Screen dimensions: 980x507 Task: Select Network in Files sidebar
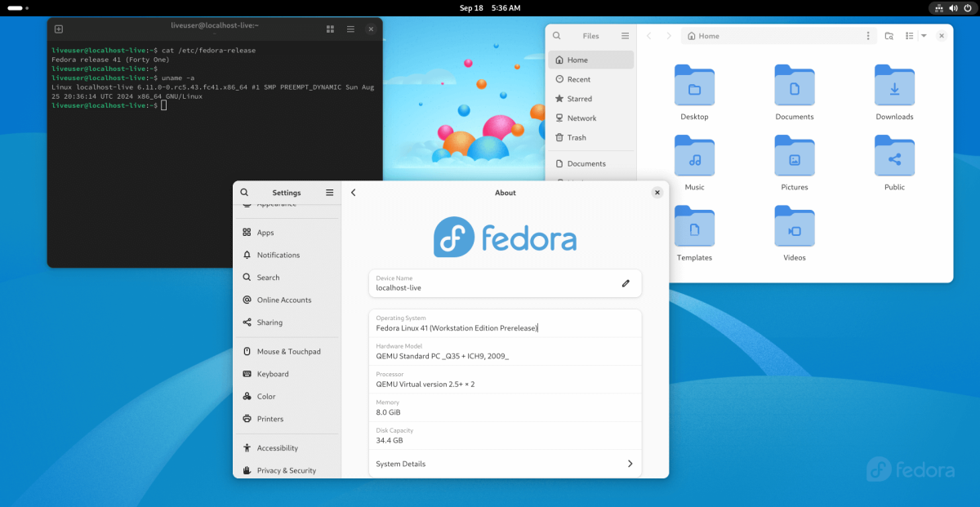pyautogui.click(x=590, y=118)
